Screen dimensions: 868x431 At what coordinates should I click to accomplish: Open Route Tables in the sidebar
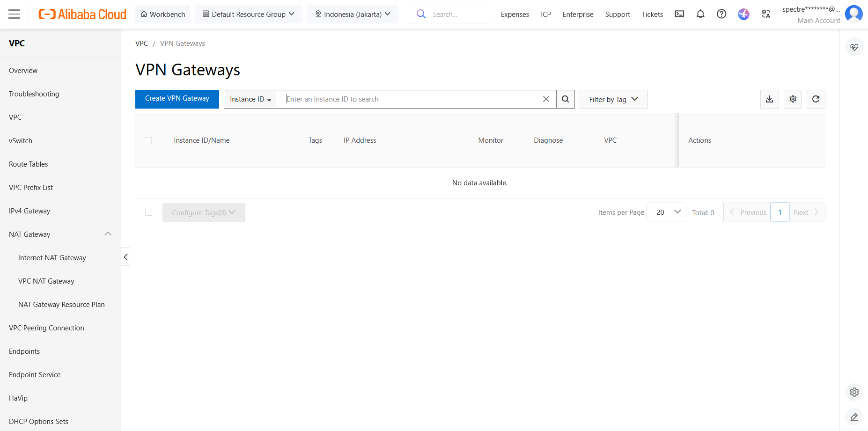click(29, 164)
